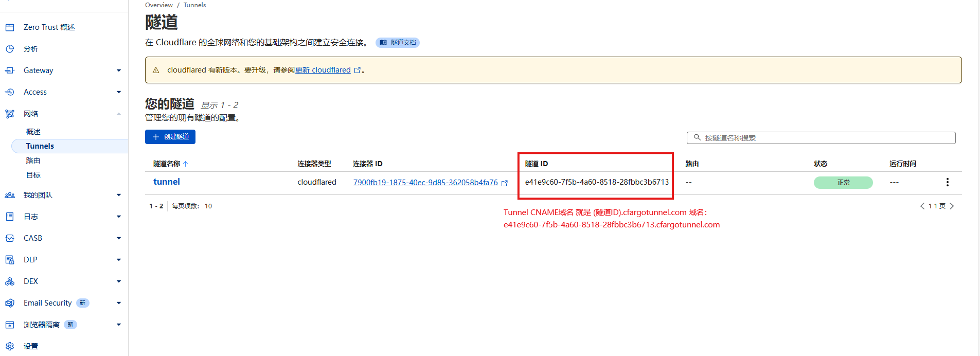
Task: Click the 连接器类型 column header
Action: click(314, 164)
